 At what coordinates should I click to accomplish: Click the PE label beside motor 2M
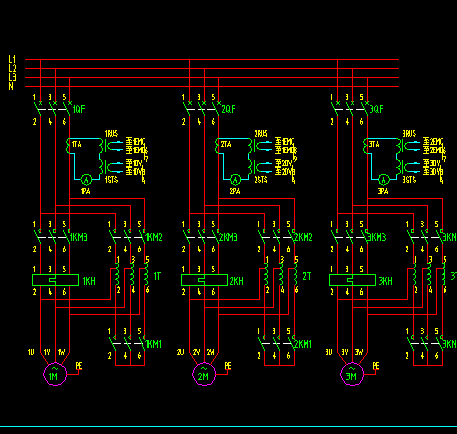(228, 366)
